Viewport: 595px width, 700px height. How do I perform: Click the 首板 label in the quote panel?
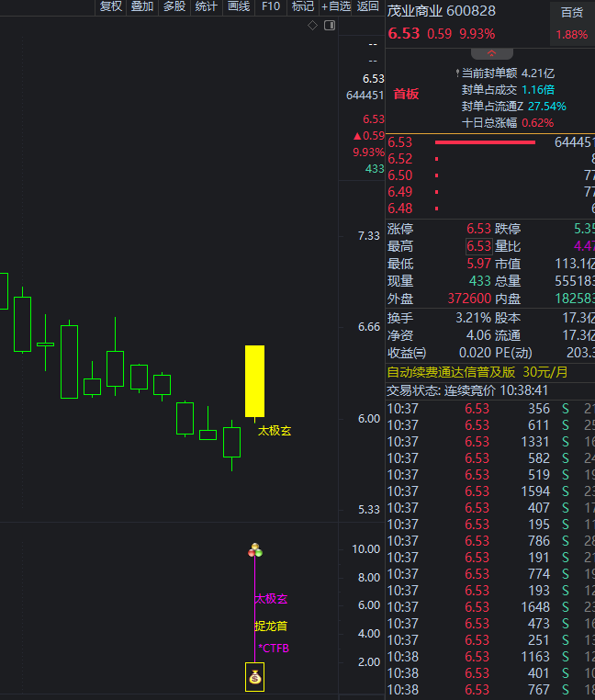coord(406,94)
